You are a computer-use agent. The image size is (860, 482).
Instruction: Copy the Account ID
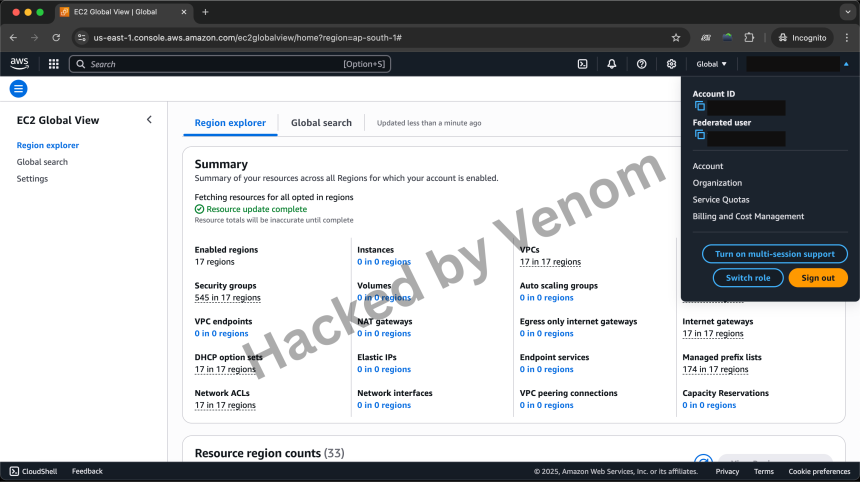click(x=700, y=106)
